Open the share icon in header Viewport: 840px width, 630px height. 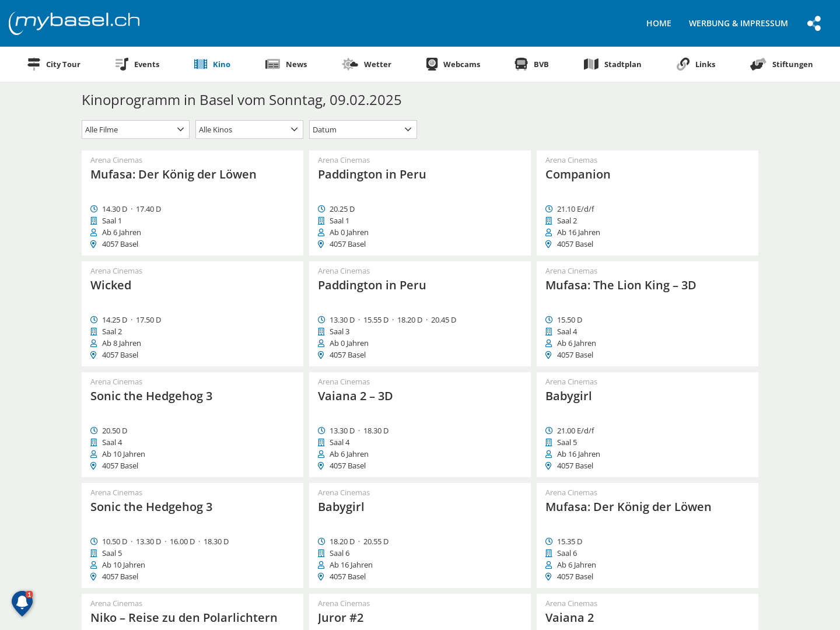(814, 23)
